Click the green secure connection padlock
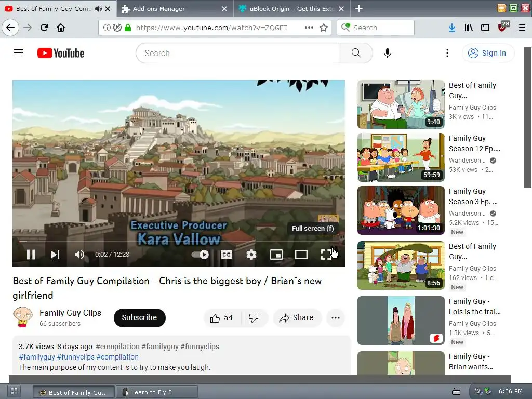Image resolution: width=532 pixels, height=399 pixels. (128, 28)
